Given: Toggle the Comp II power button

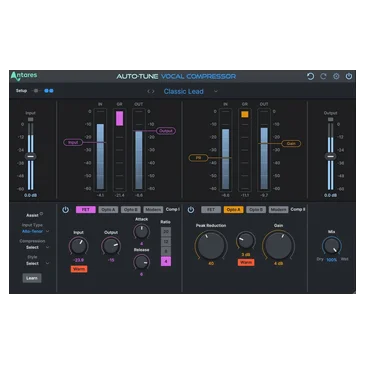Looking at the screenshot, I should pos(191,210).
